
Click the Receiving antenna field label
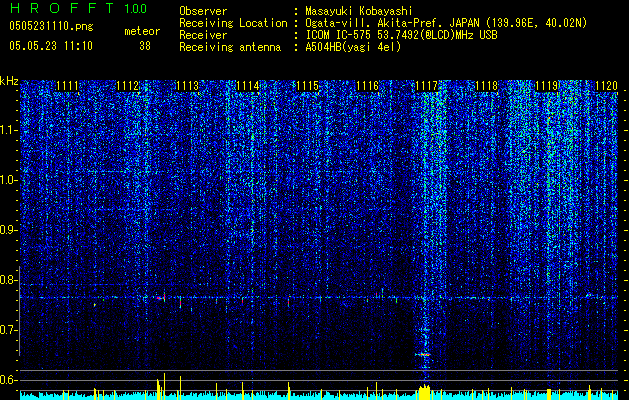tap(230, 47)
